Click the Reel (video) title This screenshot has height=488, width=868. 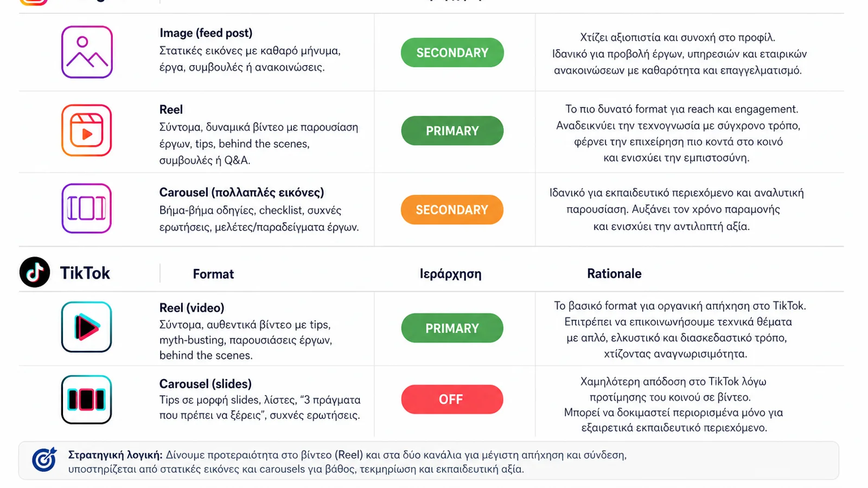point(192,308)
